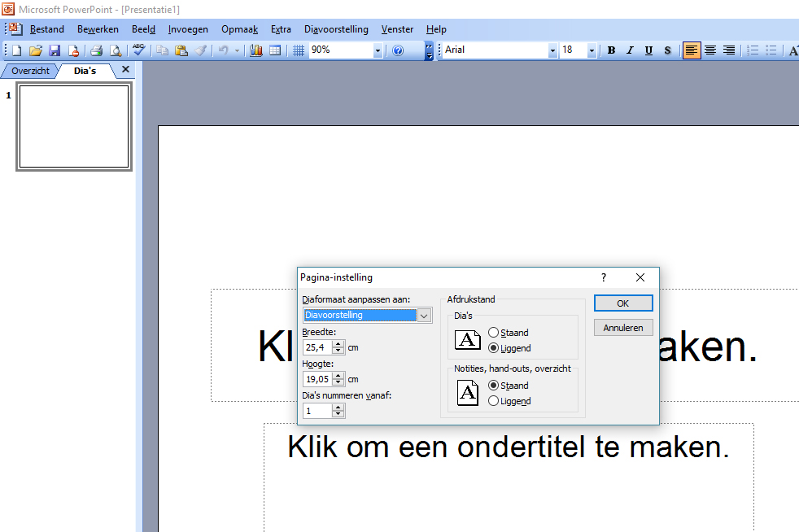This screenshot has width=799, height=532.
Task: Open the undo history dropdown arrow
Action: [x=237, y=50]
